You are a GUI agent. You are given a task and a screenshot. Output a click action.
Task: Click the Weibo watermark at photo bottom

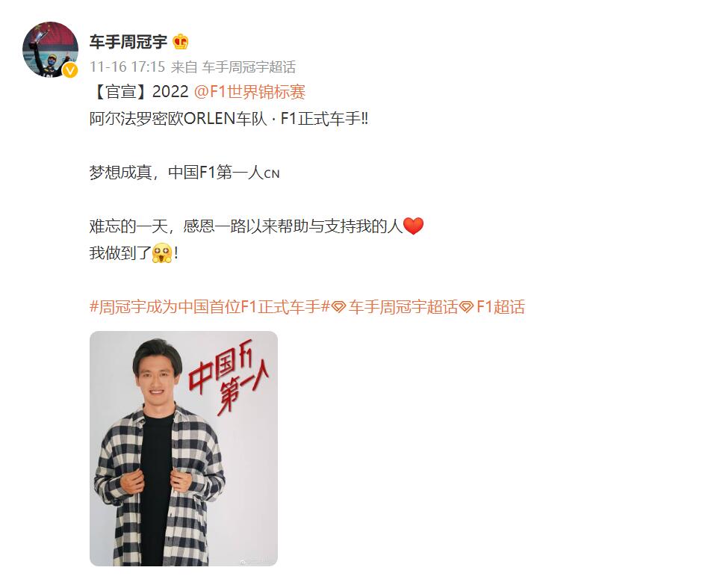[259, 560]
